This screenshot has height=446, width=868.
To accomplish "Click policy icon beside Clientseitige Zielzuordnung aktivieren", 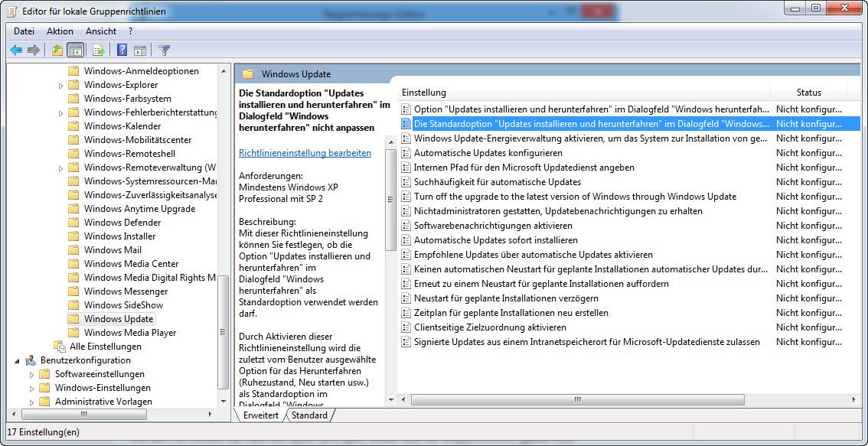I will coord(406,327).
